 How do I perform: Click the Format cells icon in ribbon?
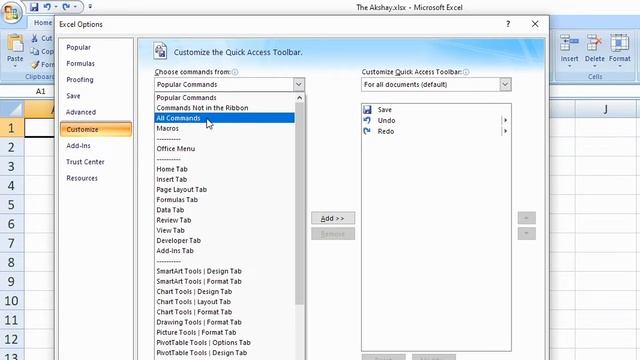click(x=620, y=43)
